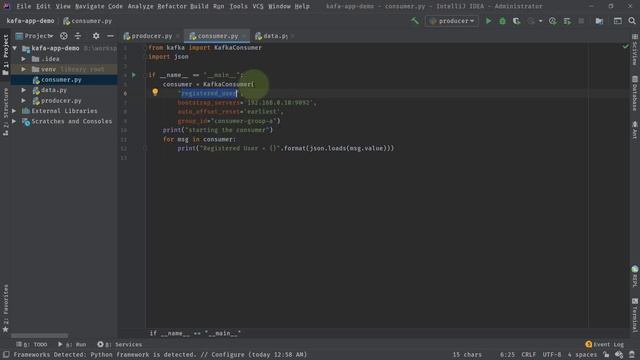Click the yellow intention lightbulb icon
640x360 pixels.
tap(155, 92)
